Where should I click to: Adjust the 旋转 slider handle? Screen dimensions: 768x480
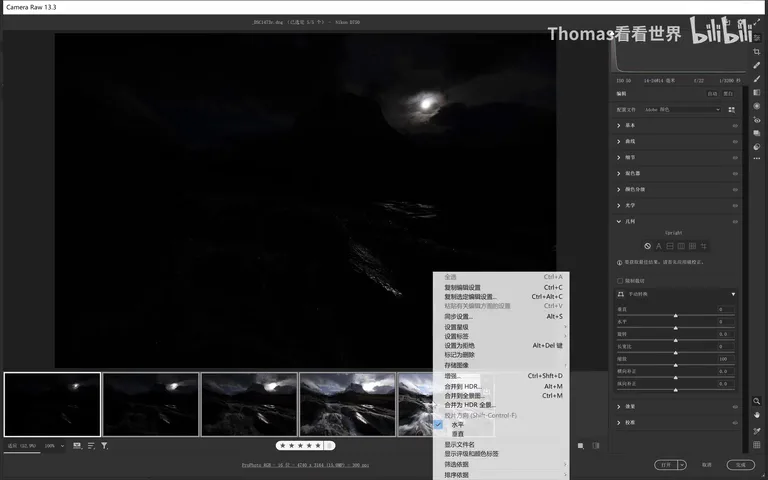(675, 340)
